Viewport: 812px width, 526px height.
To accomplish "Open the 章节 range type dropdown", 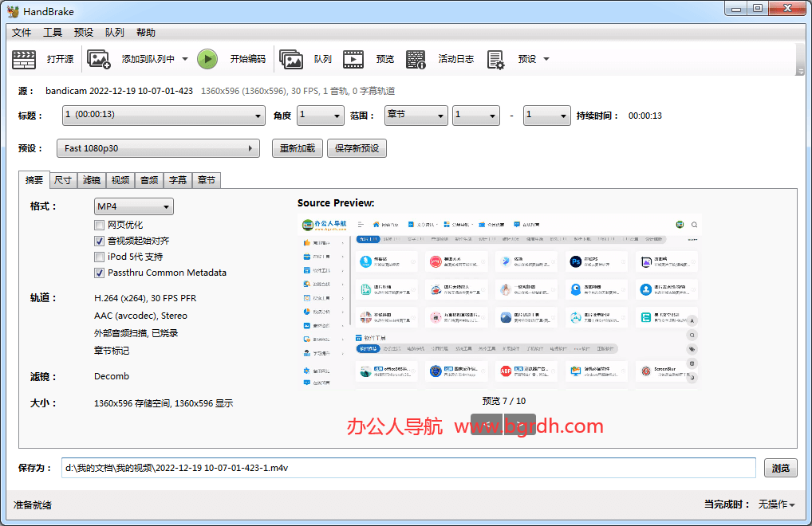I will (x=416, y=116).
